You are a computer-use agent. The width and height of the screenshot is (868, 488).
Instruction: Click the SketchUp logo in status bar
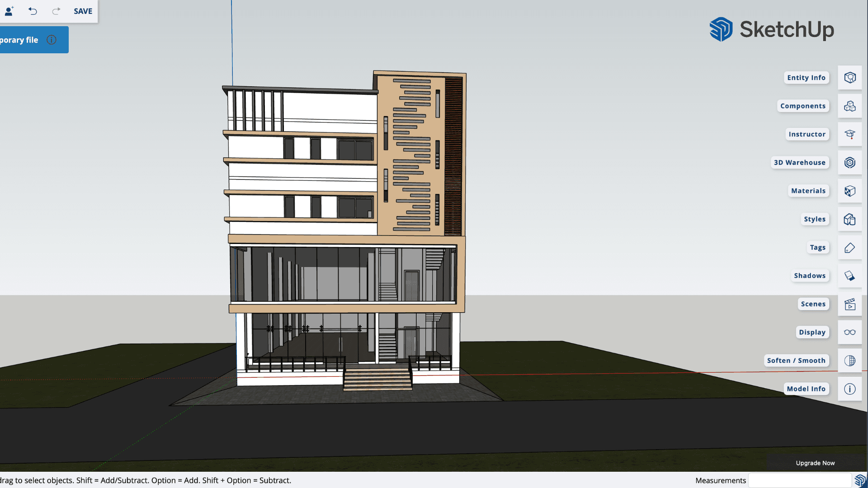coord(860,480)
